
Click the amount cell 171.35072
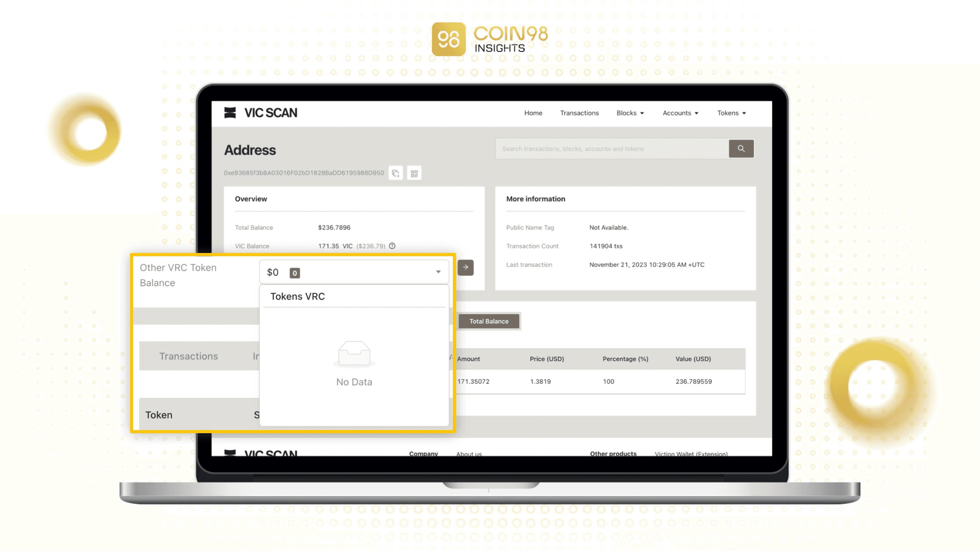(473, 382)
